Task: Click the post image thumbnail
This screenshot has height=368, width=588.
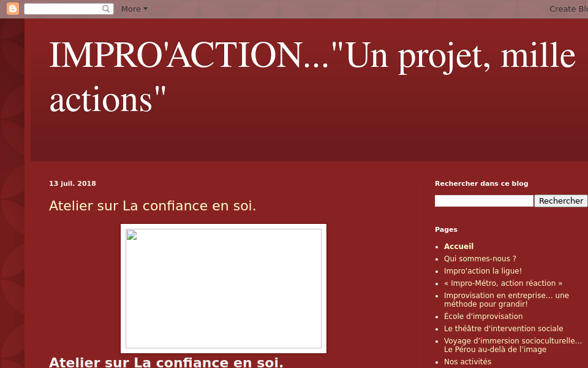Action: (x=223, y=288)
